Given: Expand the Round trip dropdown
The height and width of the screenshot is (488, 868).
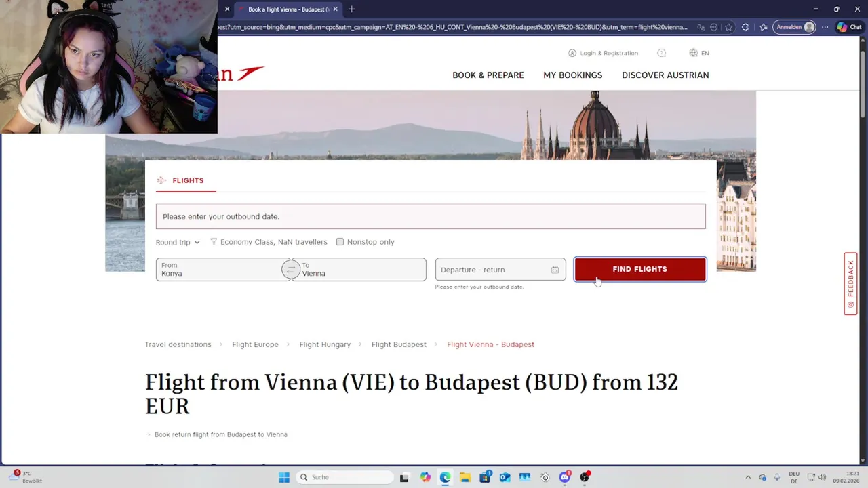Looking at the screenshot, I should click(x=178, y=242).
